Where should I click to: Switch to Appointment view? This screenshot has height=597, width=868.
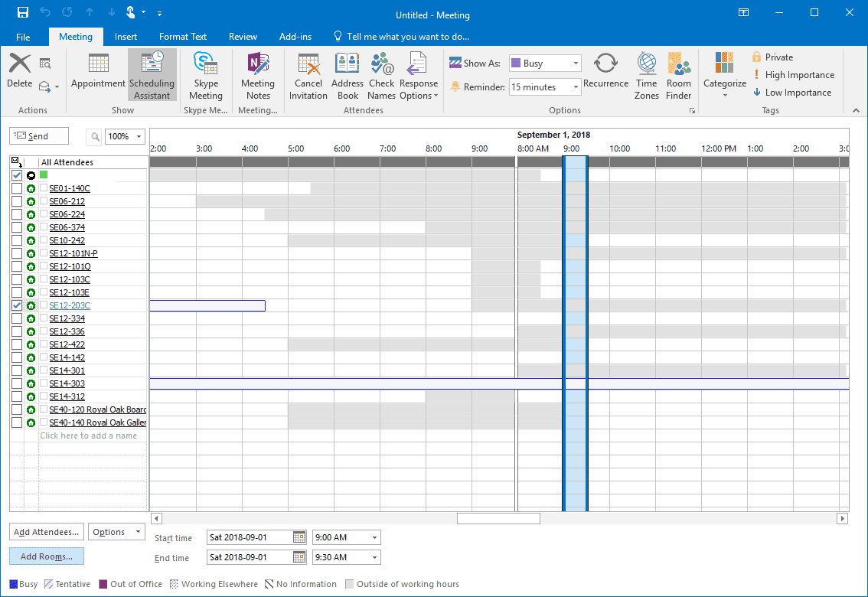coord(98,70)
